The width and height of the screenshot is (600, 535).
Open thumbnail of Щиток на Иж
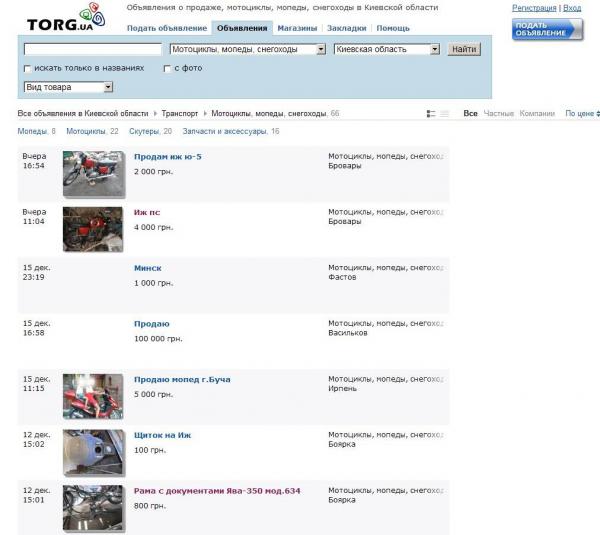pos(92,452)
